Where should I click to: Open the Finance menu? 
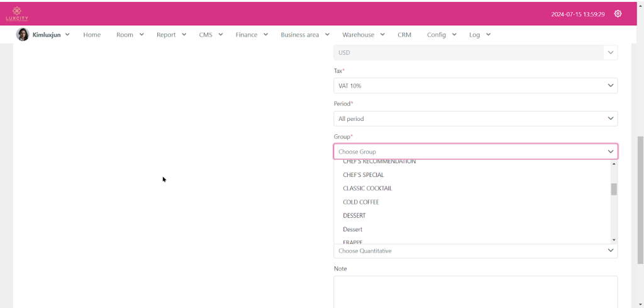252,35
